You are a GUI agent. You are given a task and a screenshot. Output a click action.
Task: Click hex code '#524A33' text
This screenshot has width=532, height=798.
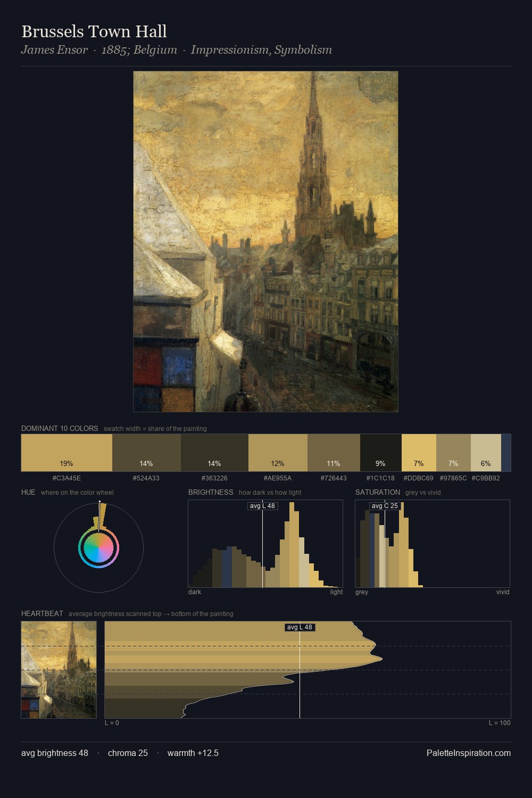click(146, 478)
